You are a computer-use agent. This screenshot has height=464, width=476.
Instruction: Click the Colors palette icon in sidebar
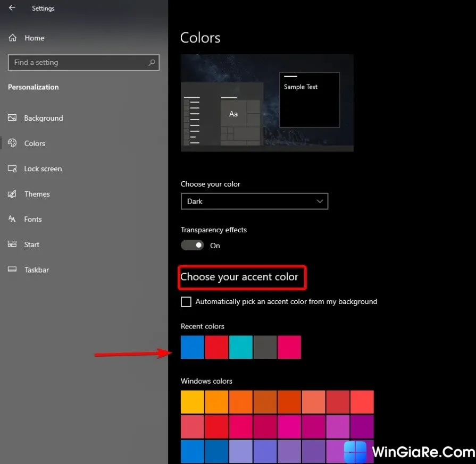pyautogui.click(x=12, y=143)
